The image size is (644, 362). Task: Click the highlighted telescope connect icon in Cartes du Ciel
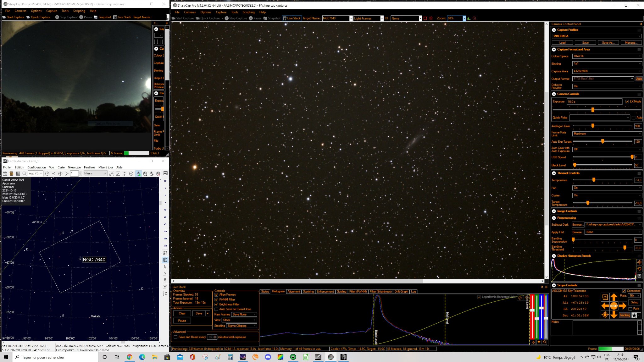[x=138, y=173]
